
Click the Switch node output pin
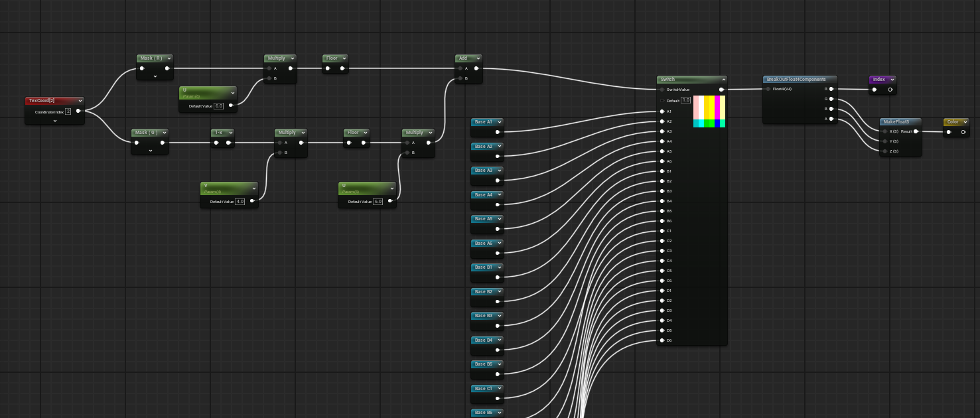tap(722, 90)
